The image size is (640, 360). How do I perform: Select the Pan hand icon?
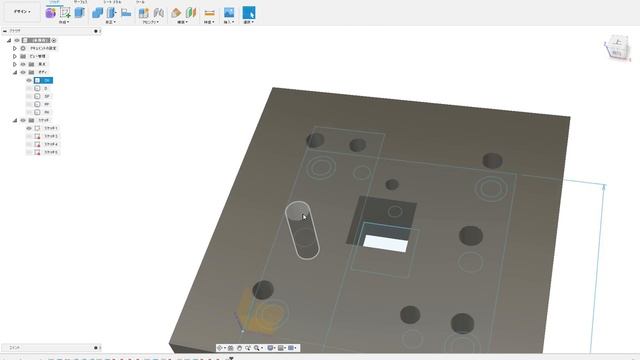(x=240, y=348)
